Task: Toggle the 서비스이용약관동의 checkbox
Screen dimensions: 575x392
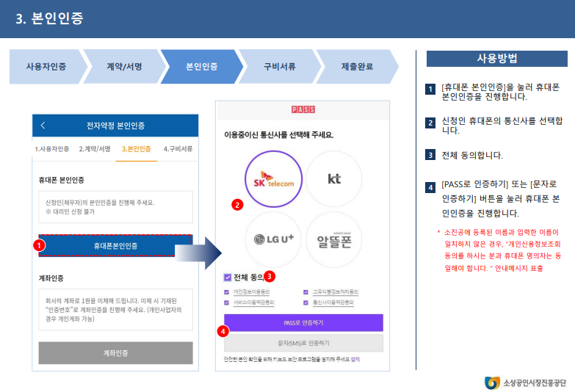Action: 227,302
